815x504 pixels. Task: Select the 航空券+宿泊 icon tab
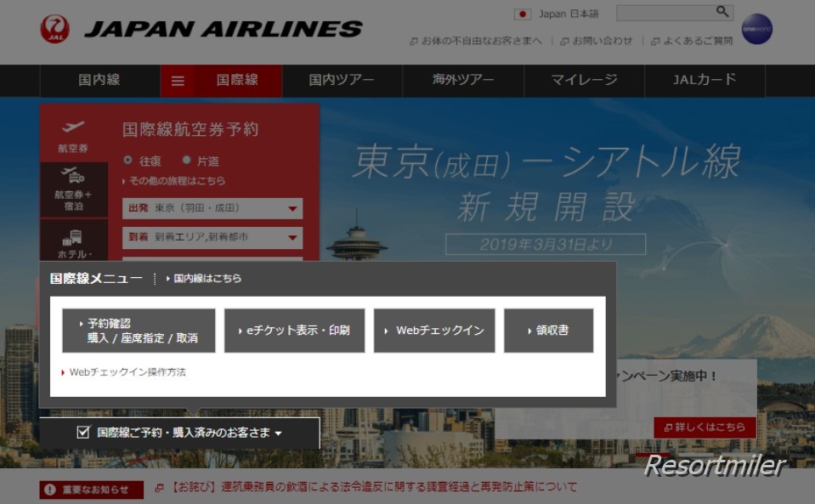[73, 189]
